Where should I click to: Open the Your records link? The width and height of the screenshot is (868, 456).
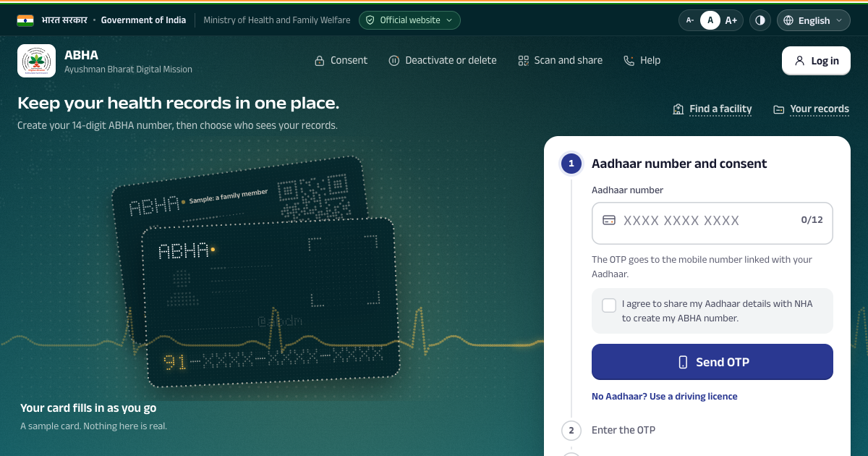pos(812,109)
